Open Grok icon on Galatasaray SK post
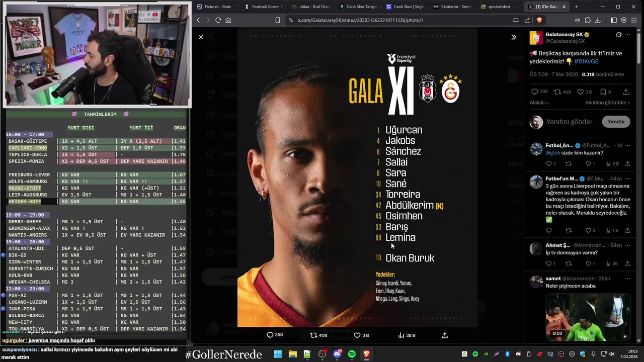 [619, 35]
